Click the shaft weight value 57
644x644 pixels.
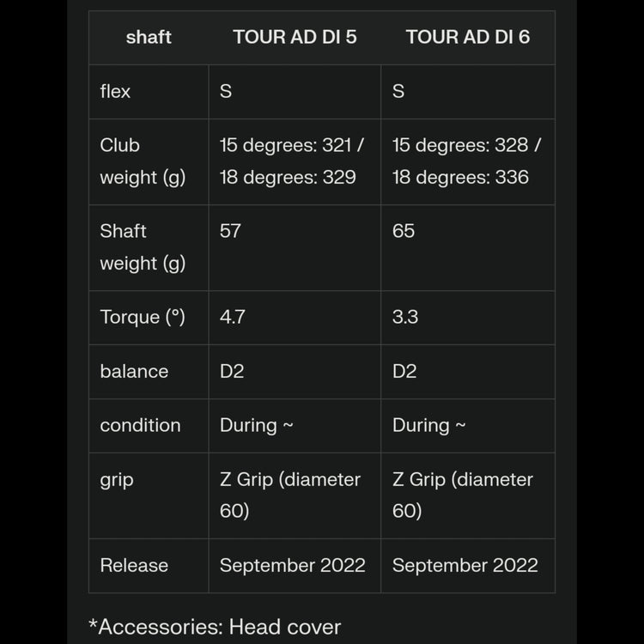(x=231, y=231)
